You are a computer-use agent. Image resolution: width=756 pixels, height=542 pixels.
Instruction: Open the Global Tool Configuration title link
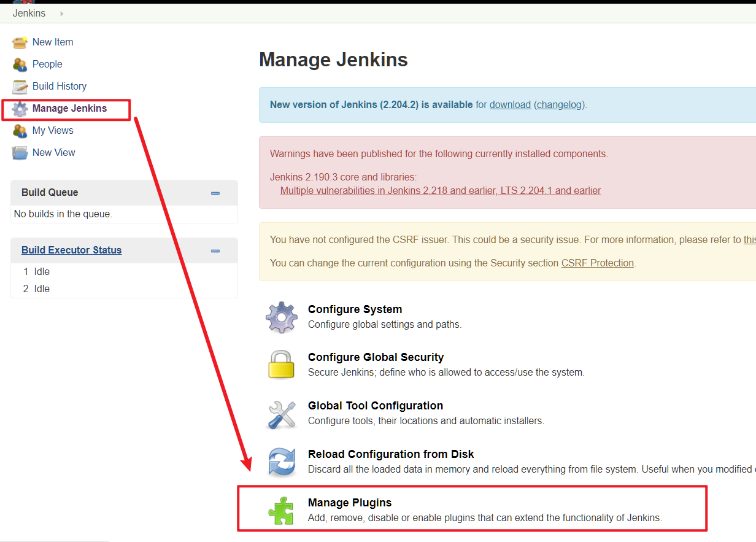pos(376,406)
